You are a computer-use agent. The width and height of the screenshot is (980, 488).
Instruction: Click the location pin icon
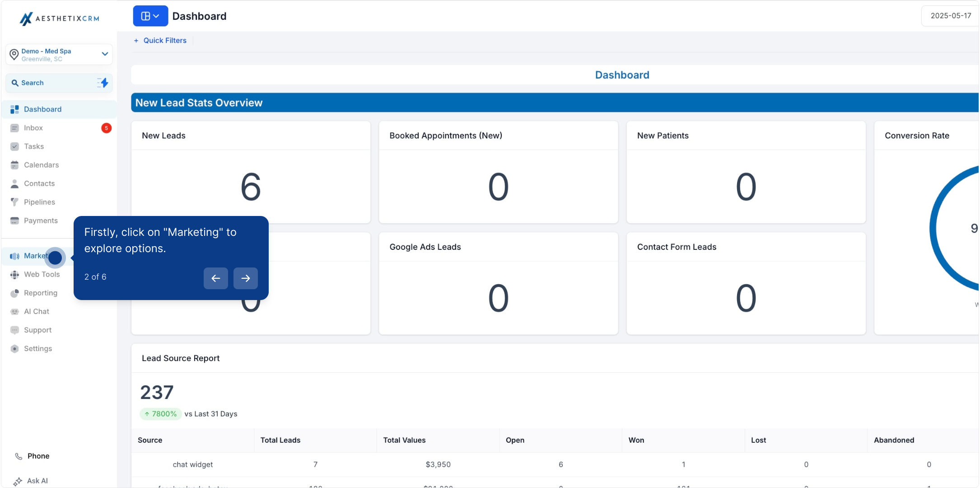click(x=14, y=55)
